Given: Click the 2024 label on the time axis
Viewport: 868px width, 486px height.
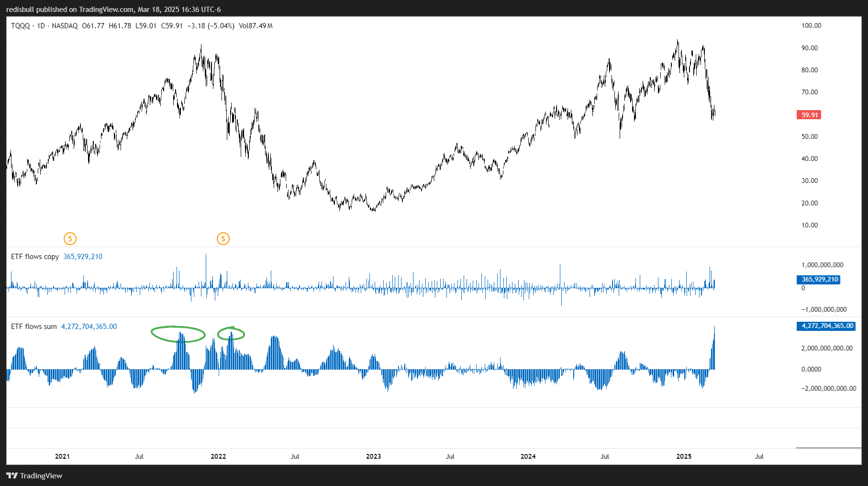Looking at the screenshot, I should 528,456.
